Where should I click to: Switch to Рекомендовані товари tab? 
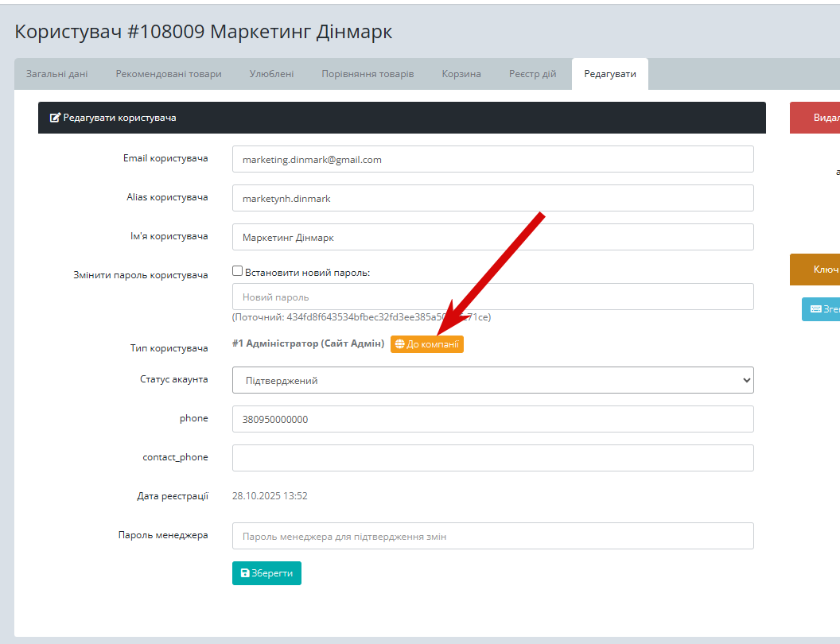pos(169,74)
